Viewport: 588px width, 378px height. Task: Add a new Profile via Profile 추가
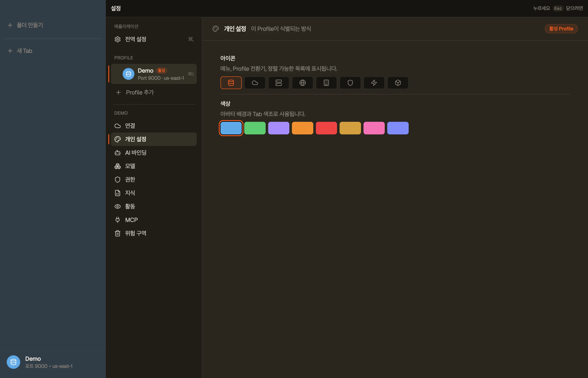point(154,93)
